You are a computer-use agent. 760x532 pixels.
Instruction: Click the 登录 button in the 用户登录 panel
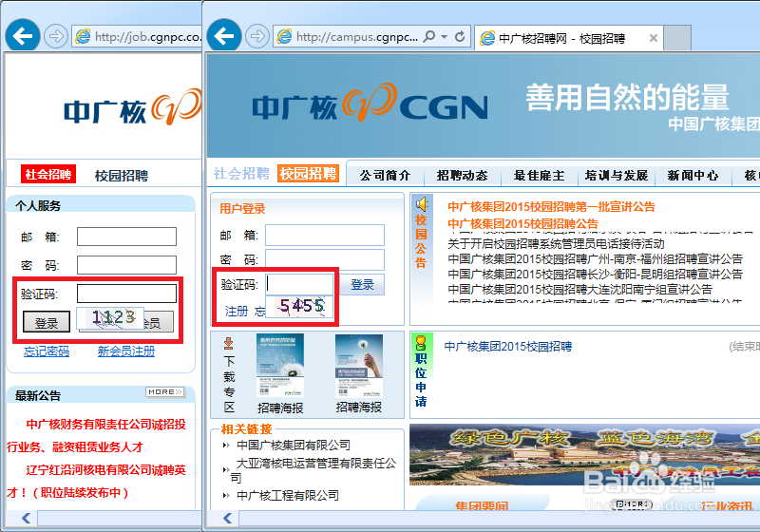362,284
